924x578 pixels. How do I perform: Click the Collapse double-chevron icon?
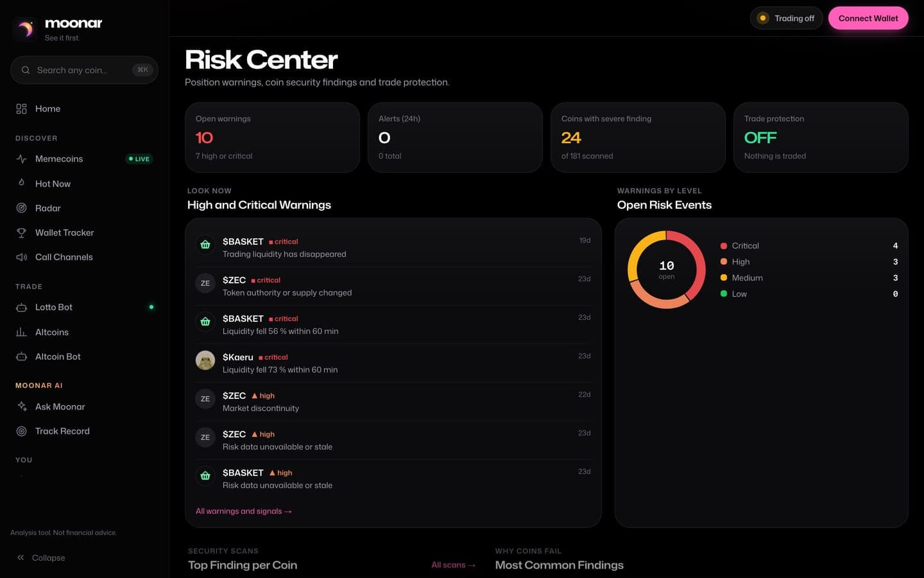click(21, 557)
